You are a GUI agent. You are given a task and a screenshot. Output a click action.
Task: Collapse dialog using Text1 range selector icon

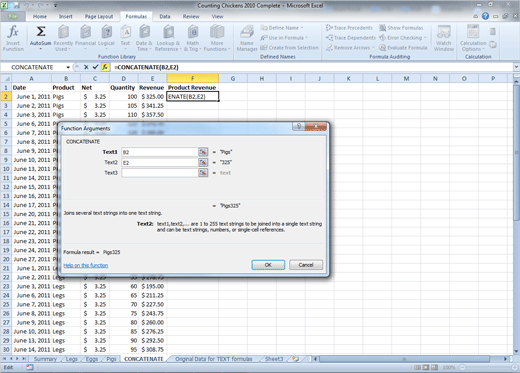coord(203,152)
